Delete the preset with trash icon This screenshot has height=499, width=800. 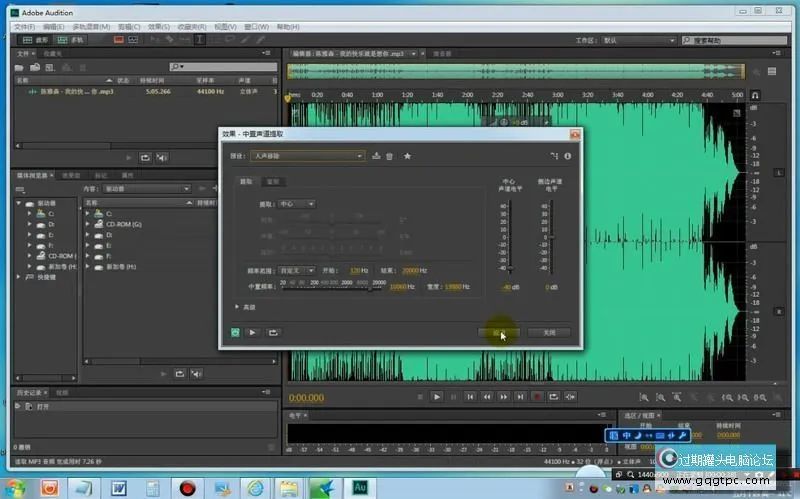[389, 156]
